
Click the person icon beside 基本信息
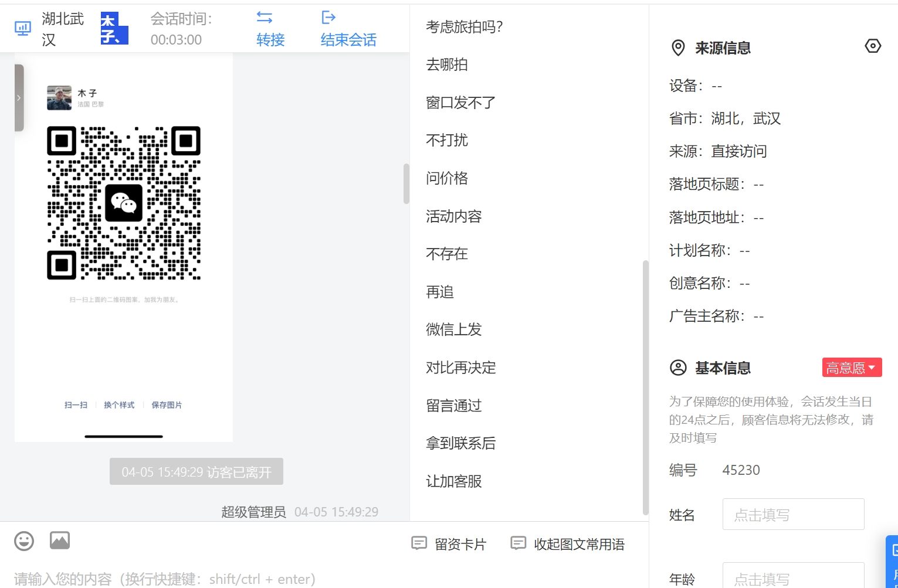(678, 368)
